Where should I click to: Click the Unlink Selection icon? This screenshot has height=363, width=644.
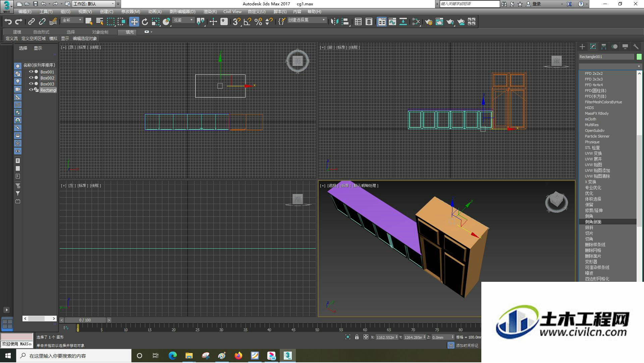pos(42,22)
